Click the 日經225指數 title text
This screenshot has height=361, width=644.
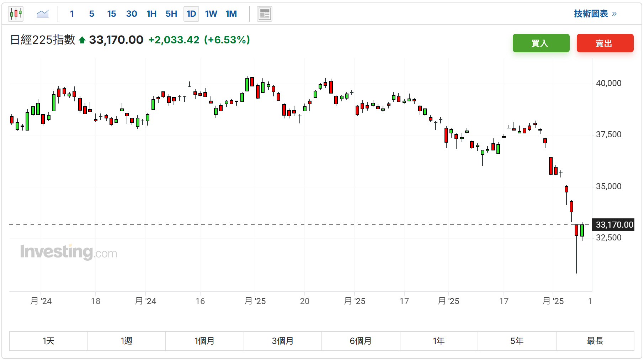[x=43, y=40]
